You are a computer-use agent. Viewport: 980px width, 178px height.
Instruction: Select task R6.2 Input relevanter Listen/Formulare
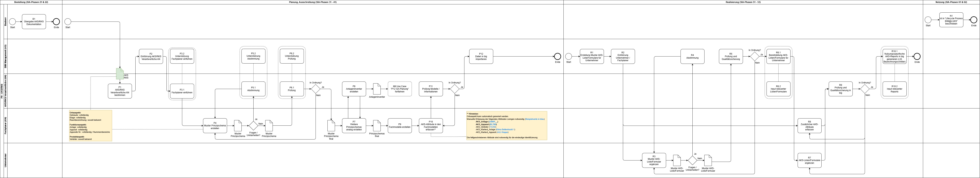coord(778,89)
